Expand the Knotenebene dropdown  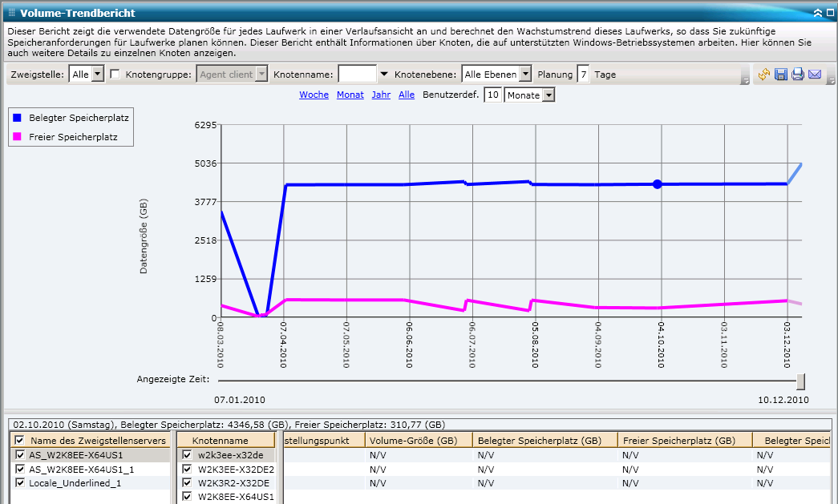(x=524, y=75)
